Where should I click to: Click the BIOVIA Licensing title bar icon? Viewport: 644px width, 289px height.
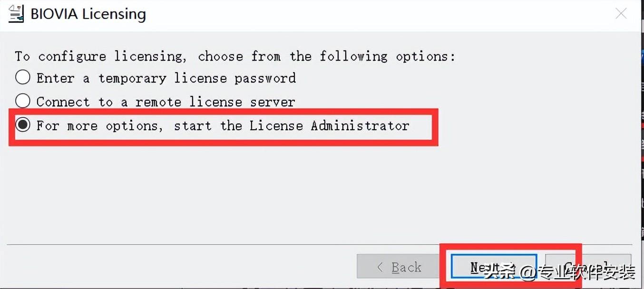click(16, 14)
